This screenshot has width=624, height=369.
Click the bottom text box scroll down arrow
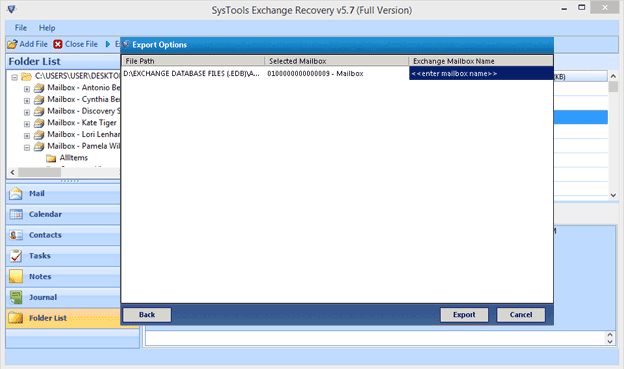pyautogui.click(x=610, y=342)
